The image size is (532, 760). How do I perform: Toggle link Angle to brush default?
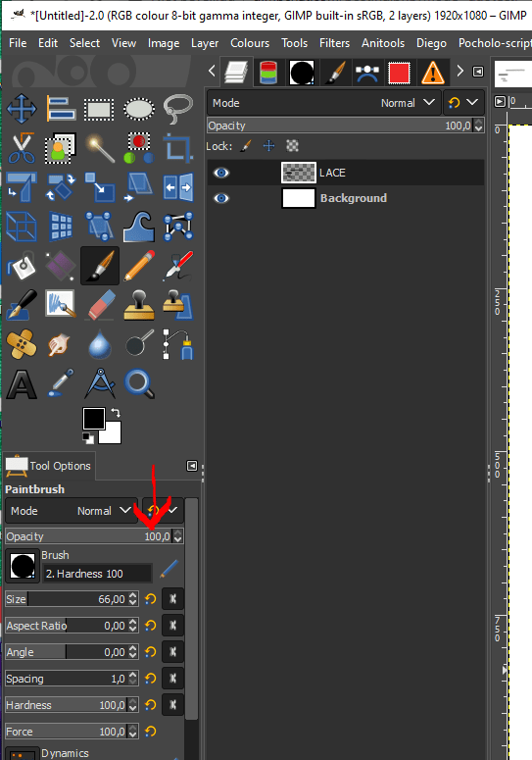(172, 652)
